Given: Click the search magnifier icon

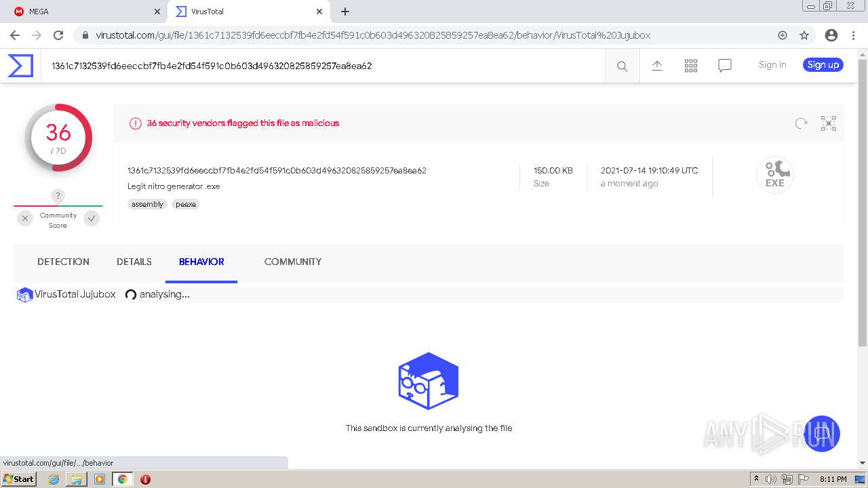Looking at the screenshot, I should click(x=622, y=66).
